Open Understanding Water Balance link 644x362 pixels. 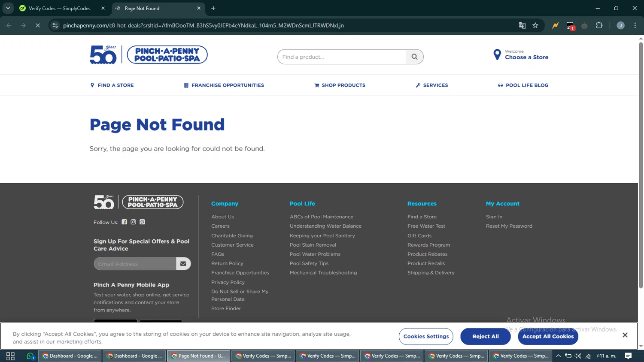[x=325, y=226]
